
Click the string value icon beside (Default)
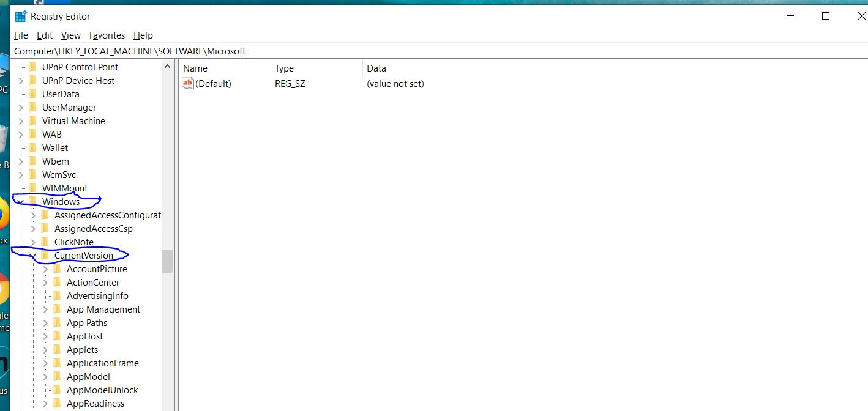(x=188, y=83)
